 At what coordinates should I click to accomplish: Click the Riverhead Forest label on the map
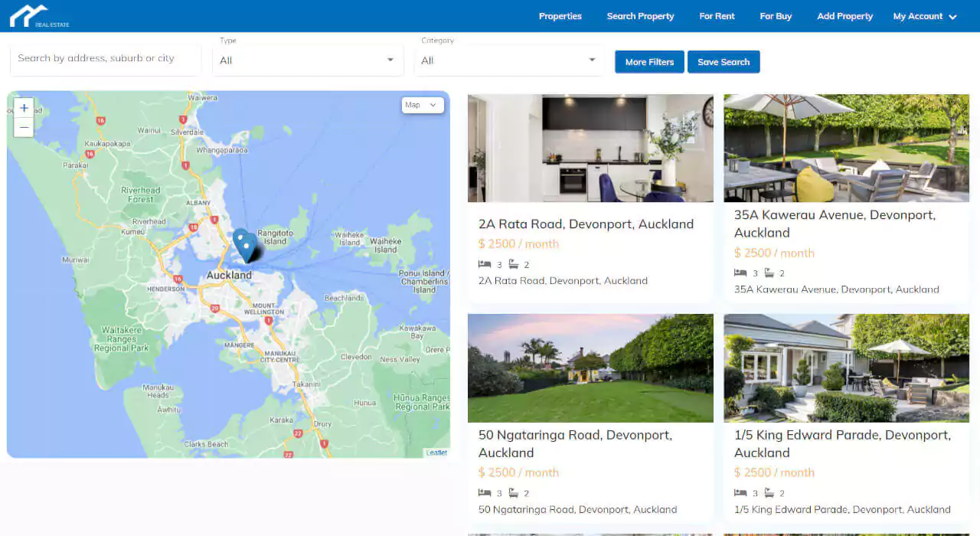141,195
